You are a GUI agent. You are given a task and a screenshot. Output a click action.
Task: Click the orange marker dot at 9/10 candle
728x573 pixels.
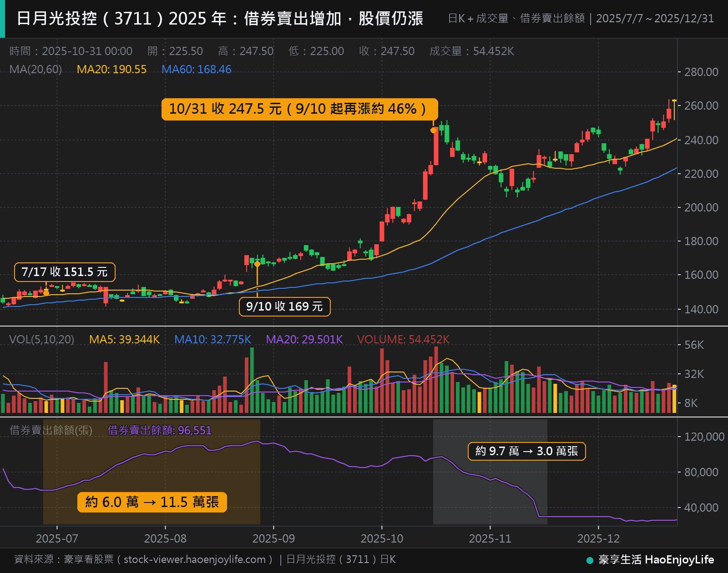coord(258,264)
